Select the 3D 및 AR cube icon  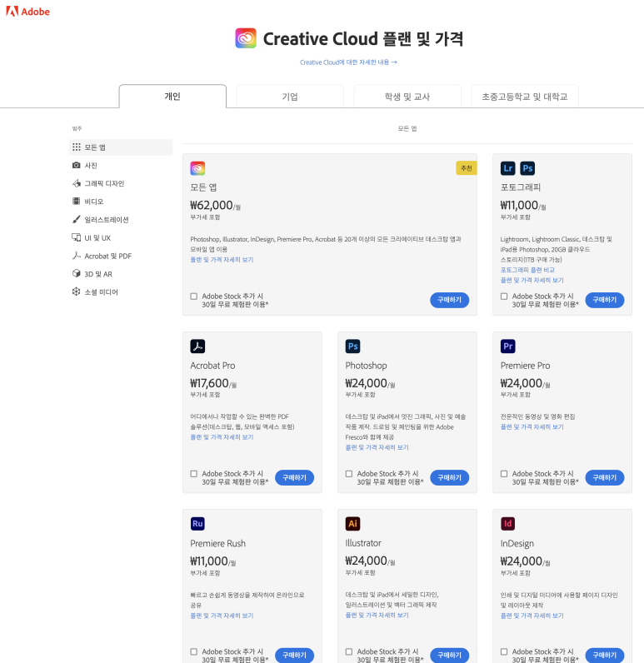(76, 273)
